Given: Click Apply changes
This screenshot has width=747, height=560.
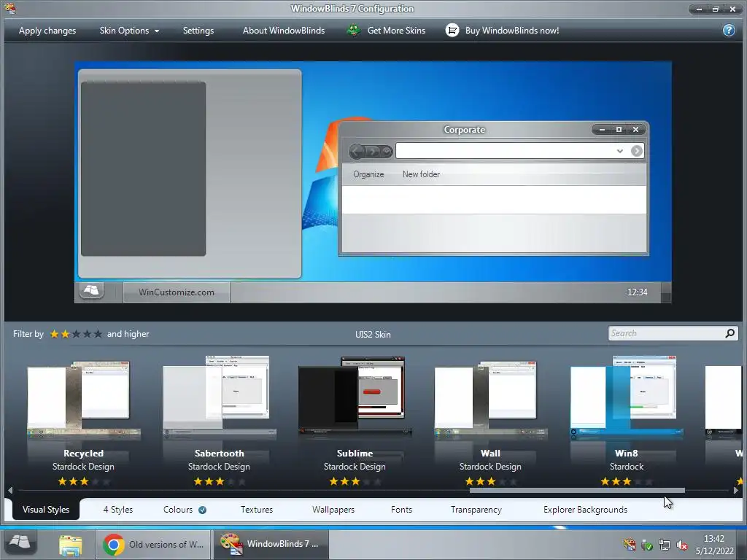Looking at the screenshot, I should click(x=47, y=31).
